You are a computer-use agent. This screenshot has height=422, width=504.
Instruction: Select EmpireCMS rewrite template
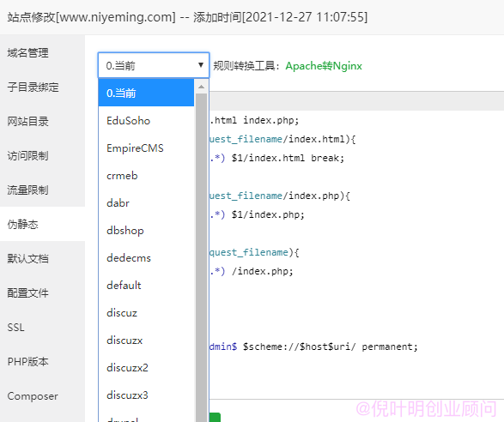[146, 148]
